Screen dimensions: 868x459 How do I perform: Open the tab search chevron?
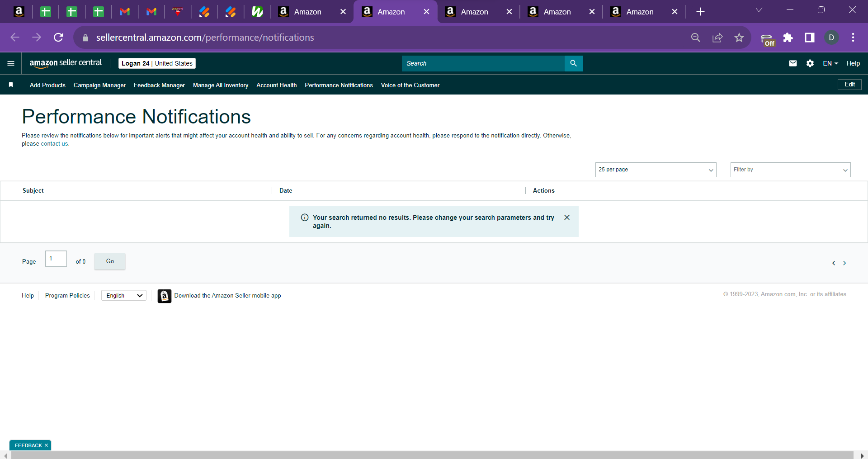[759, 10]
